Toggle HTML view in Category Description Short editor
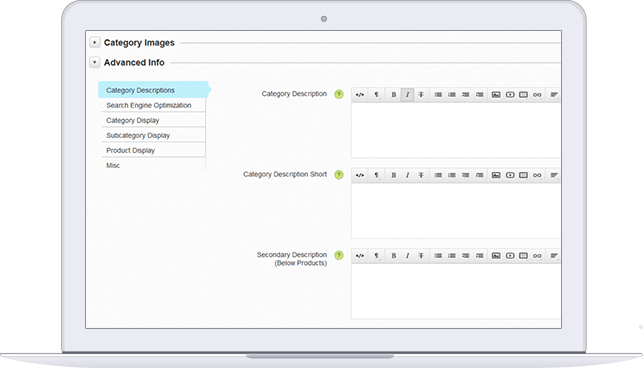The height and width of the screenshot is (368, 643). [360, 175]
